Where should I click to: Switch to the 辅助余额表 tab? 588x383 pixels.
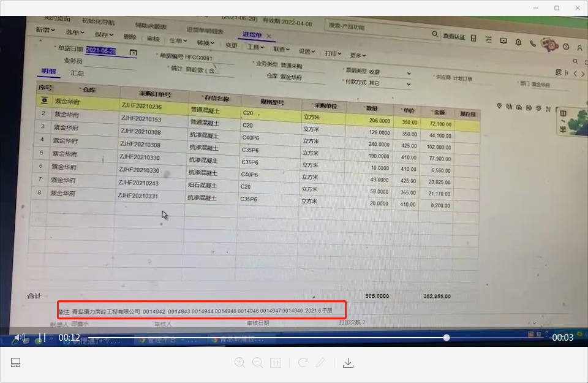tap(151, 26)
